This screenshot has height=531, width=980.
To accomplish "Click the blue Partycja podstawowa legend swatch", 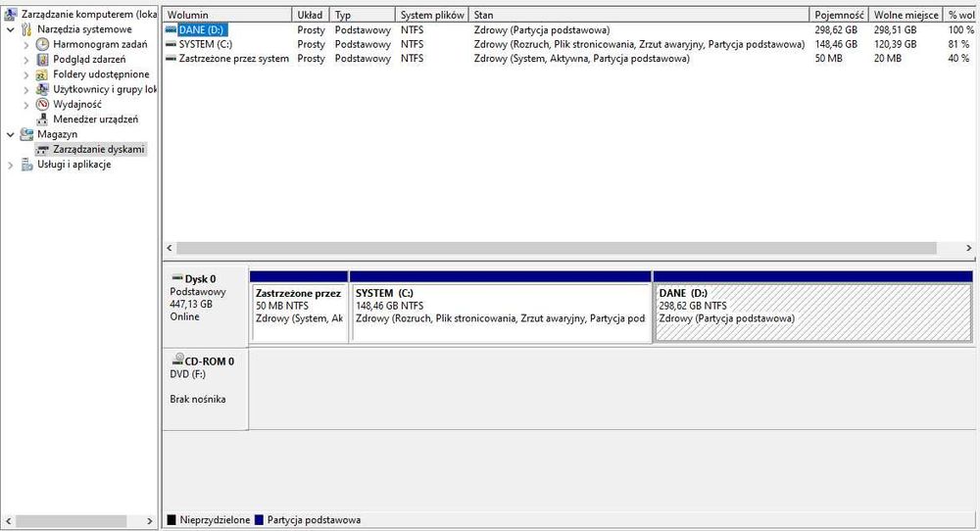I will (x=259, y=520).
